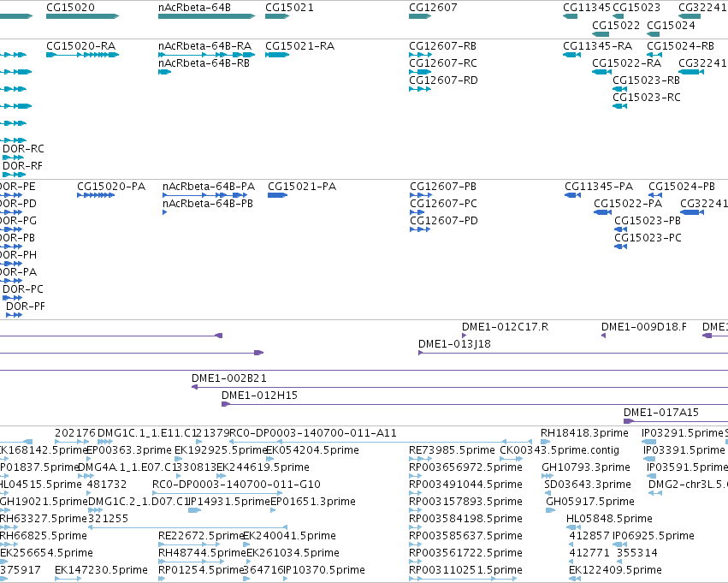Click the DOR-RC transcript

click(x=13, y=158)
